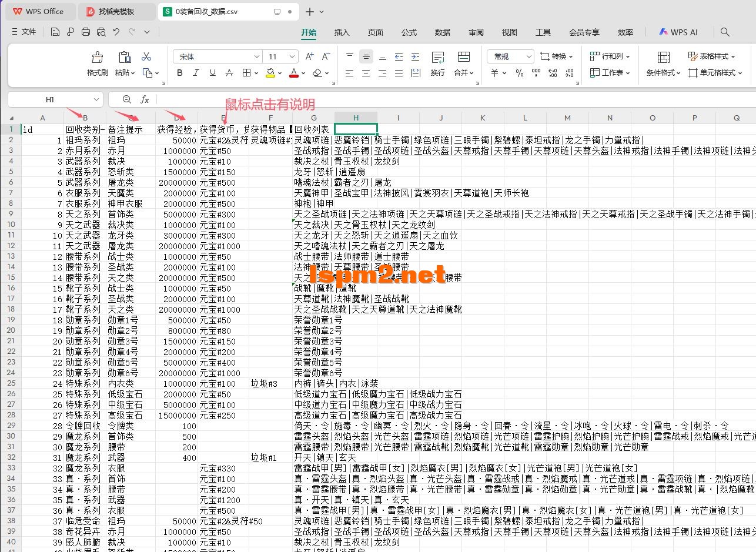Toggle bold formatting
The height and width of the screenshot is (552, 756).
(x=180, y=73)
